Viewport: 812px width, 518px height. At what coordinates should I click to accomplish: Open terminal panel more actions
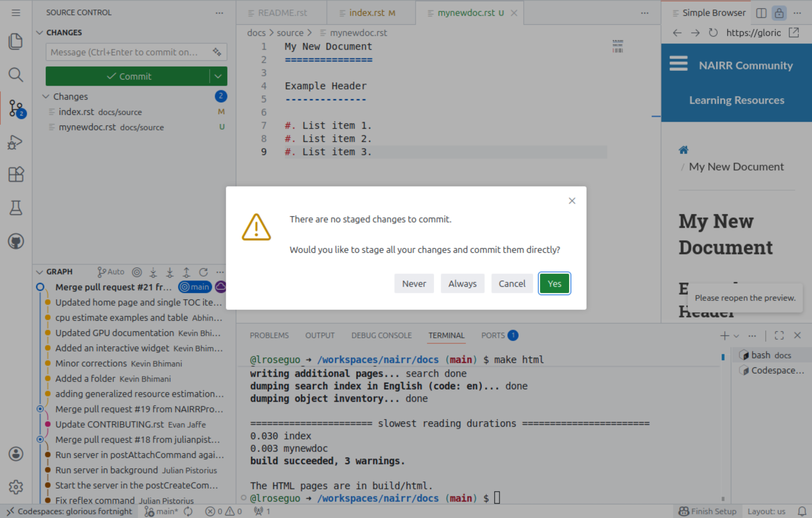[752, 335]
